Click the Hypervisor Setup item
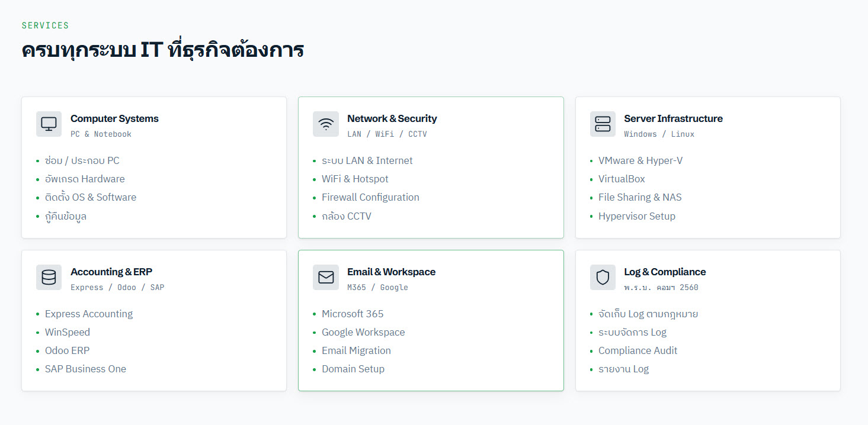 (x=637, y=216)
